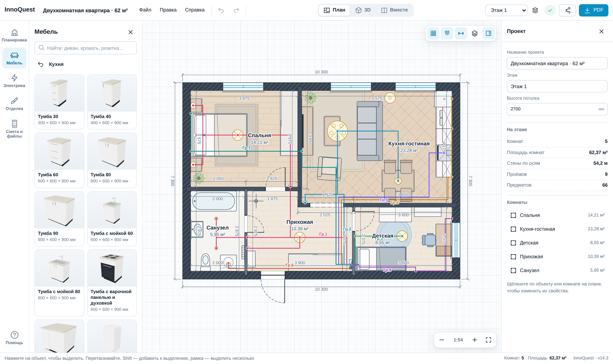Viewport: 613px width, 364px height.
Task: Click the redo arrow in toolbar
Action: coord(236,10)
